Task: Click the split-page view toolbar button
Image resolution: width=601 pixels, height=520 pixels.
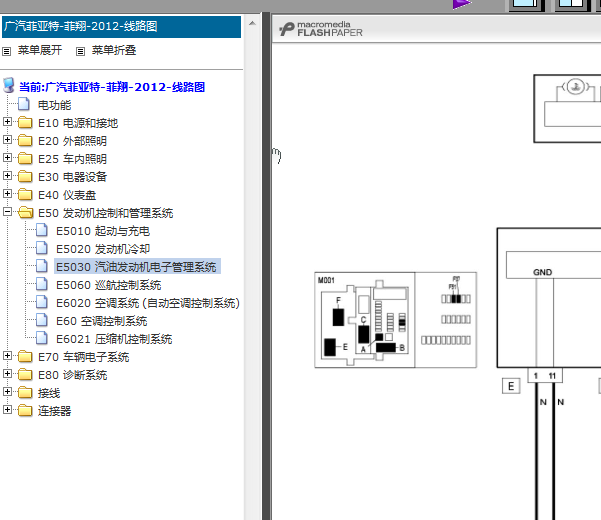Action: coord(573,5)
